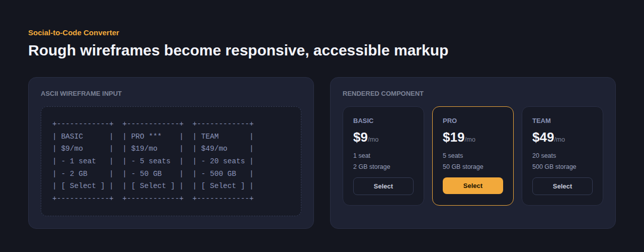Click the '1 seat' feature line
This screenshot has width=644, height=252.
[x=362, y=156]
